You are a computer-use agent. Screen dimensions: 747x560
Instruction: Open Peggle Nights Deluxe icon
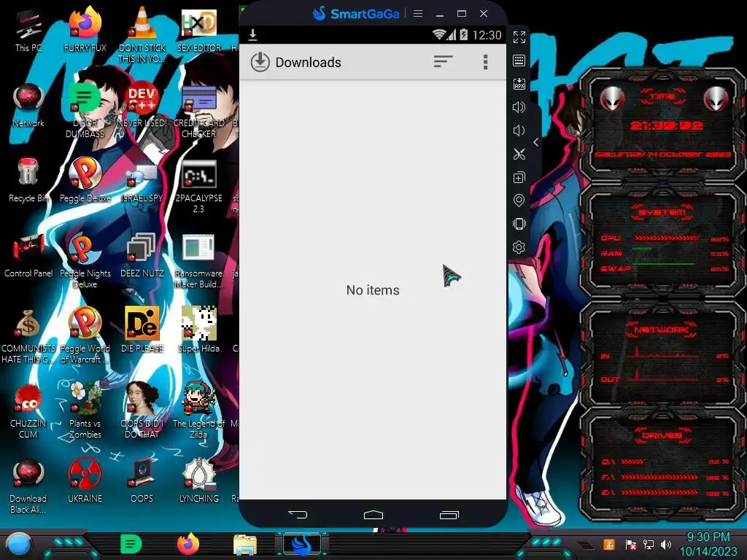[85, 248]
